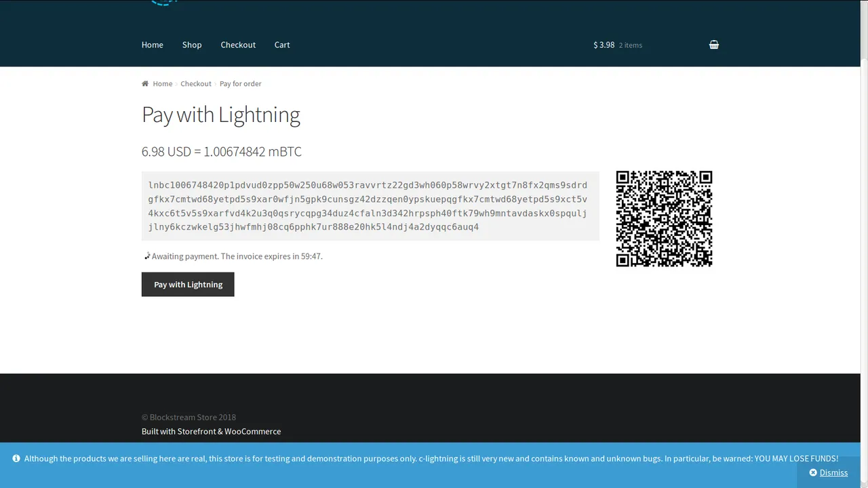
Task: Click the '© Blockstream Store 2018' footer text
Action: (x=189, y=417)
